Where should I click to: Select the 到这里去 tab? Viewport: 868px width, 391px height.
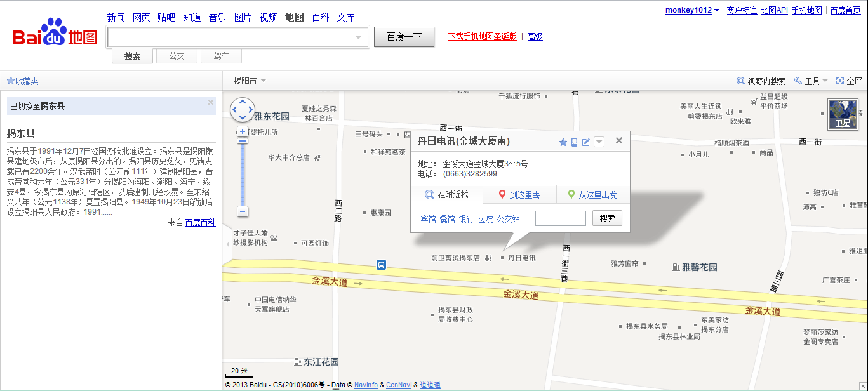click(519, 195)
